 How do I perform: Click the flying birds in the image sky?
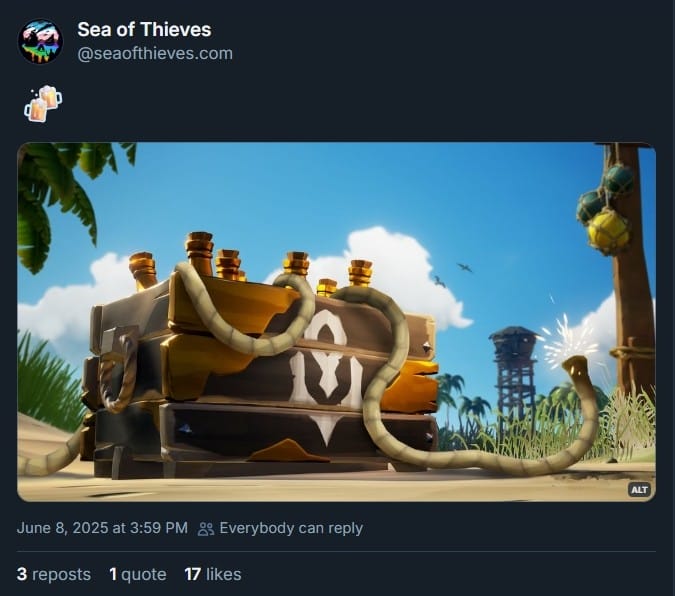click(x=452, y=274)
